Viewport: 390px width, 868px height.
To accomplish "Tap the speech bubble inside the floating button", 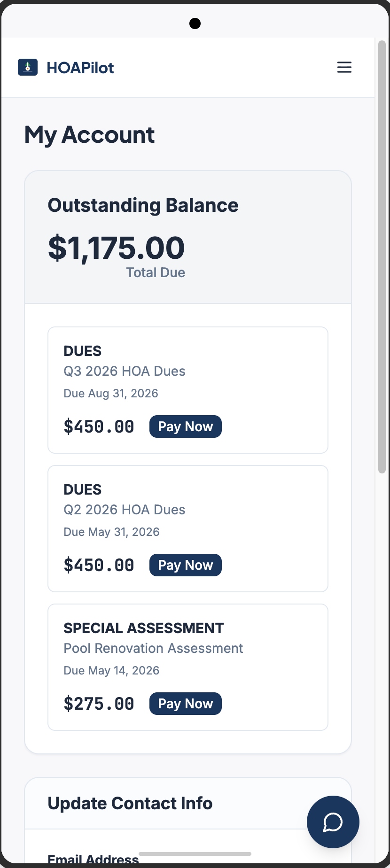I will (333, 822).
